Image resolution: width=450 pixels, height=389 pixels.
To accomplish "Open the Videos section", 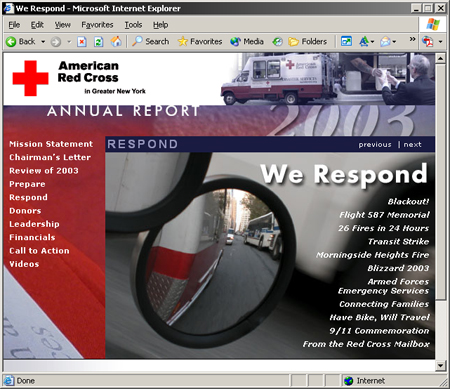I will point(24,264).
